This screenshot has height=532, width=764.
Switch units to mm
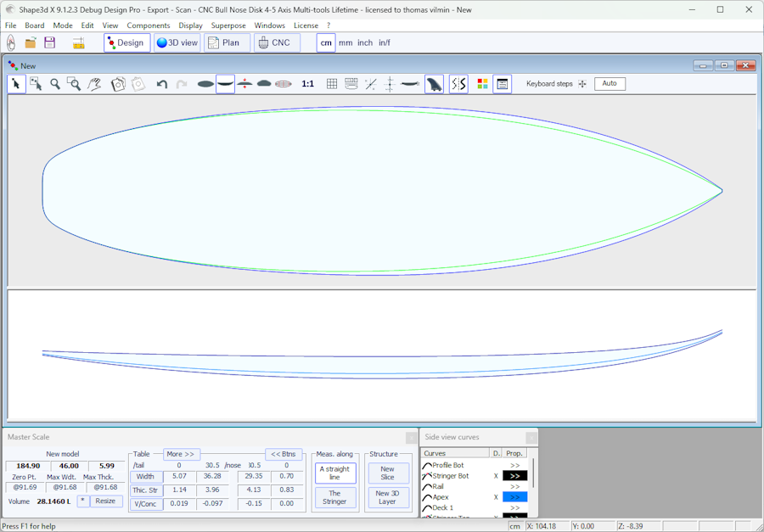click(x=345, y=42)
